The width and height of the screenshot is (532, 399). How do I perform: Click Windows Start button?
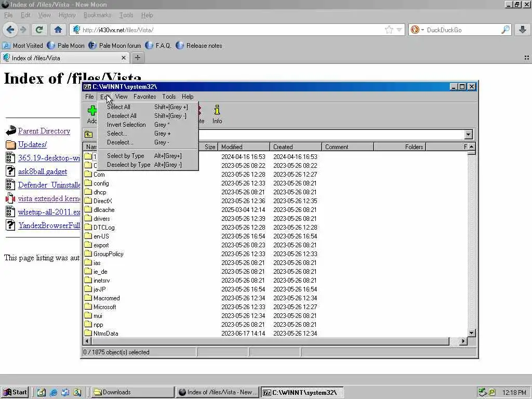[15, 392]
